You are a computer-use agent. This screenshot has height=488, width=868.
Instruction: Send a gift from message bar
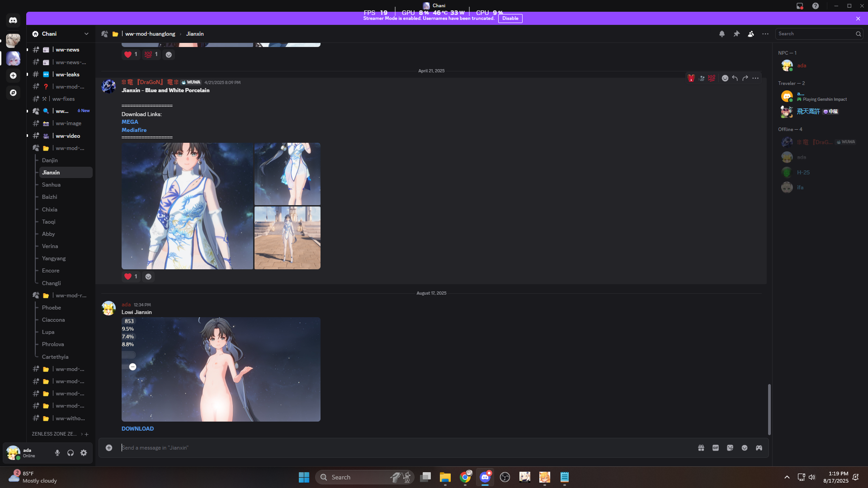(x=701, y=448)
